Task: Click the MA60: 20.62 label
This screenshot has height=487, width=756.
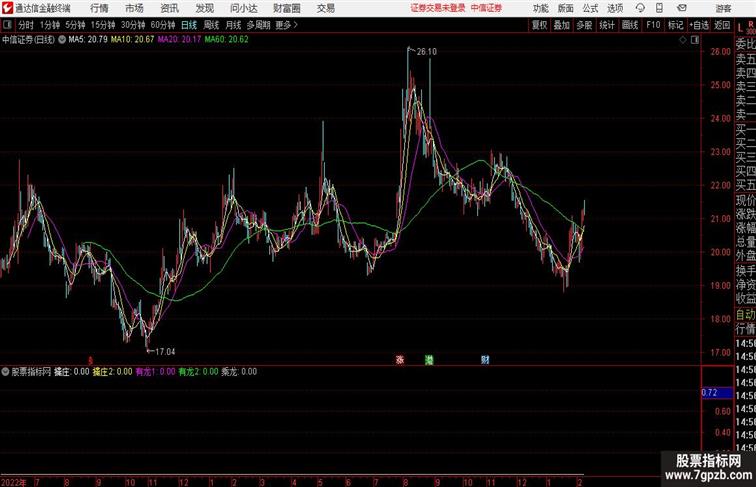Action: click(x=227, y=40)
